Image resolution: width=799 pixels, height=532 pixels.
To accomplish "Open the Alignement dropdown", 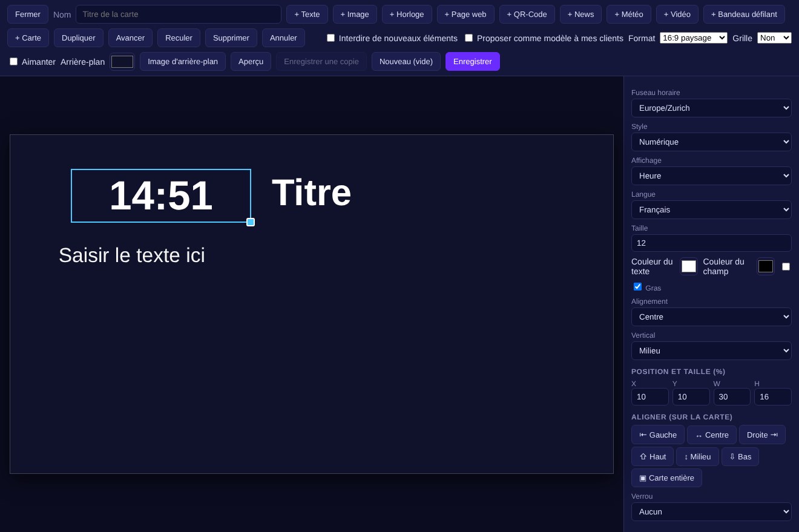I will [711, 317].
